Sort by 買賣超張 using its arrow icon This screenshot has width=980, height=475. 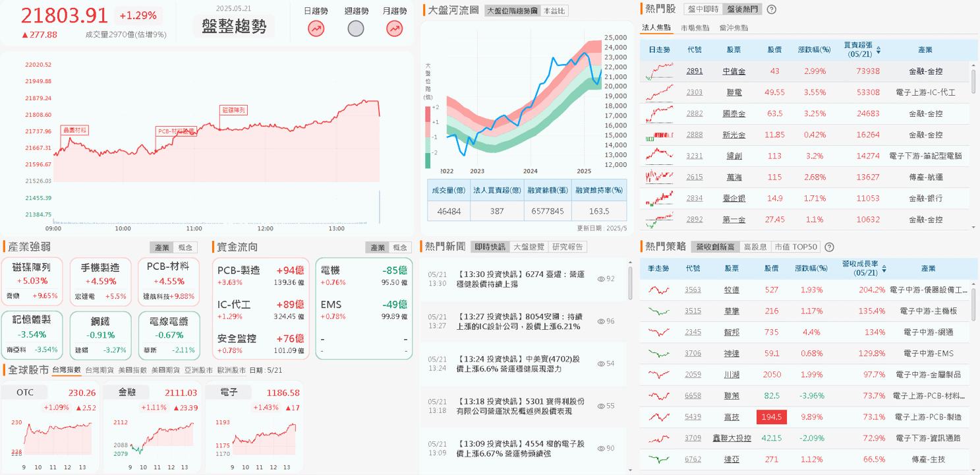pos(879,49)
